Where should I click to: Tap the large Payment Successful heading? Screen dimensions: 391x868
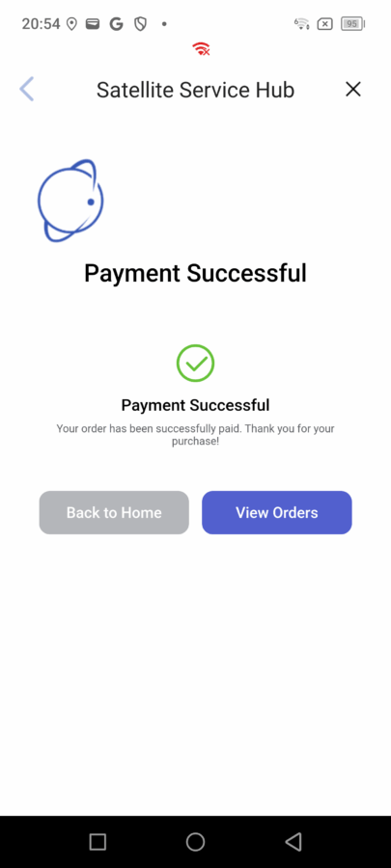(195, 274)
